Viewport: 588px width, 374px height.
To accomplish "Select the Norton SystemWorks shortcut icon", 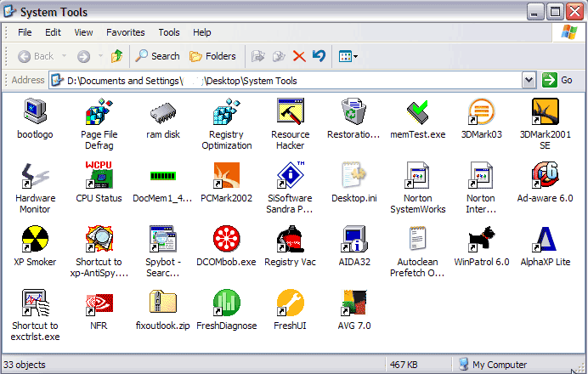I will (418, 175).
